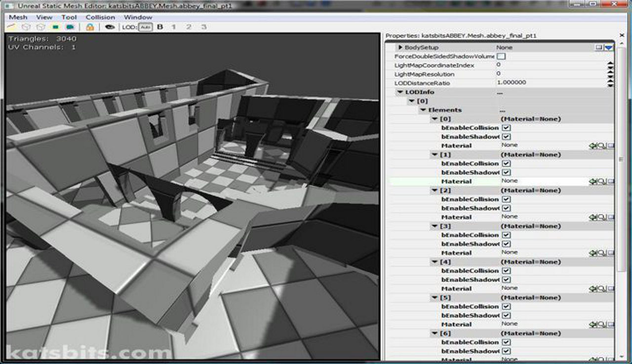Click the small green rectangle toolbar icon
This screenshot has height=364, width=632.
[56, 27]
